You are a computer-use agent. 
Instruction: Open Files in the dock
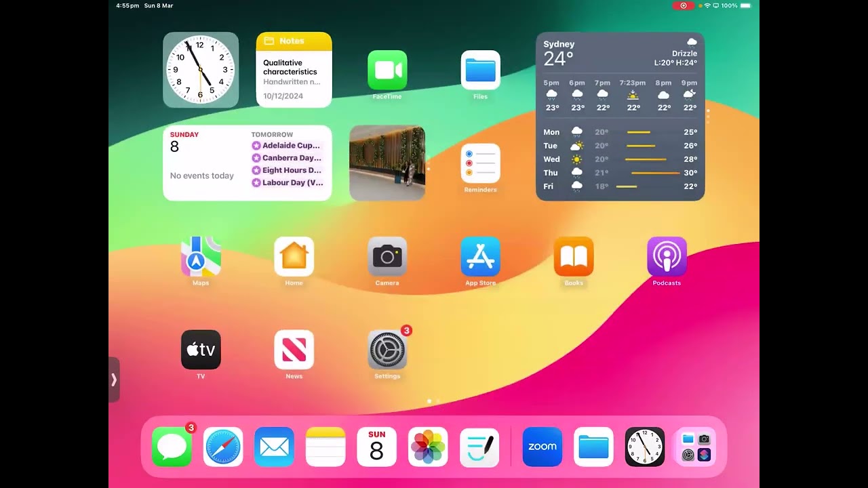(593, 447)
